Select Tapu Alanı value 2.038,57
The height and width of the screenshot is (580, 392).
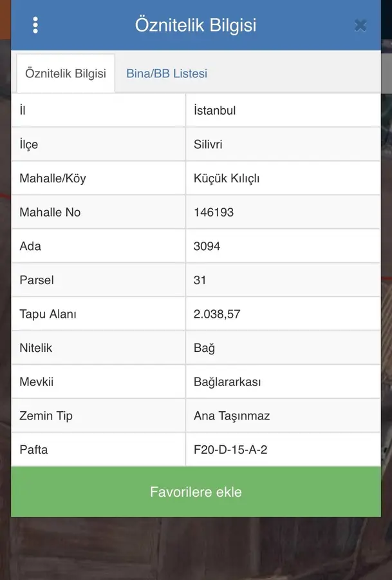(x=217, y=314)
